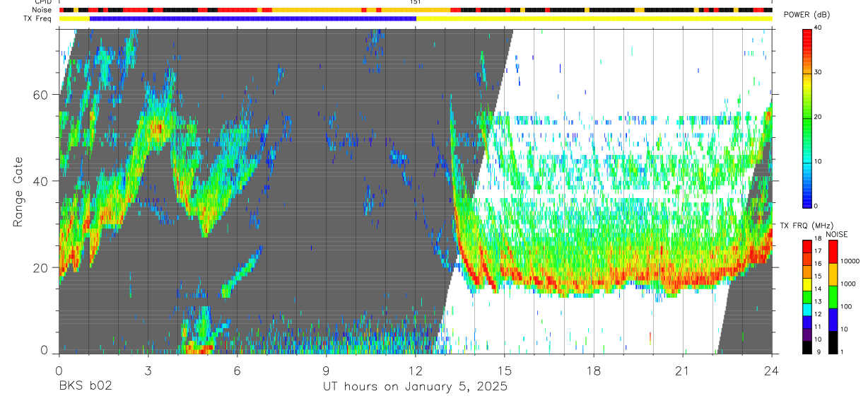Pick the blue 10 noise level swatch
Viewport: 868px width, 401px height.
pos(832,320)
